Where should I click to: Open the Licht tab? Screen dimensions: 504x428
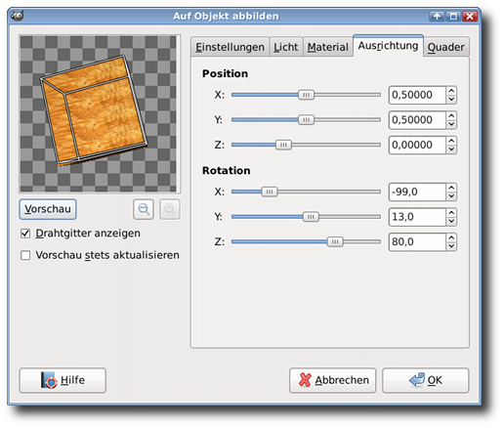[286, 47]
